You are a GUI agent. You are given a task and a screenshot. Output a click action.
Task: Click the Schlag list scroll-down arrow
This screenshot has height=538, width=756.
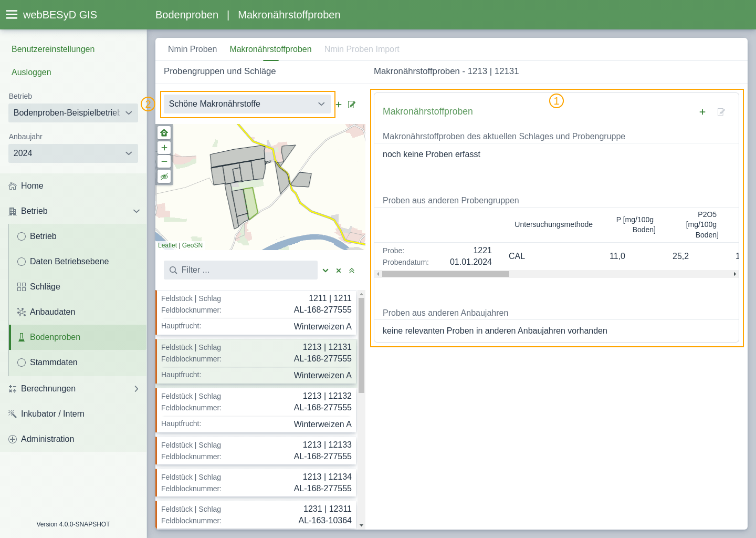361,525
